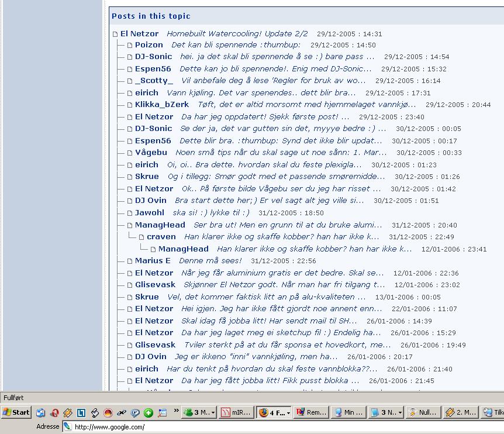504x434 pixels.
Task: Click the post icon beside Klikka_bZerk
Action: tap(130, 105)
